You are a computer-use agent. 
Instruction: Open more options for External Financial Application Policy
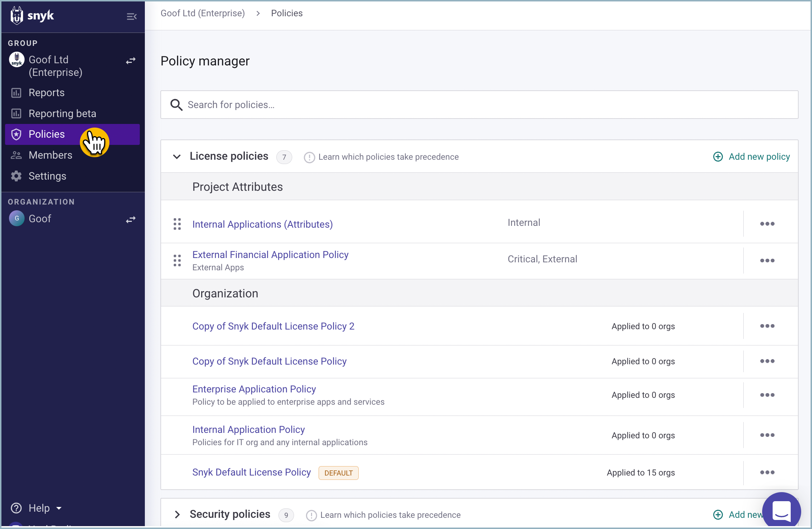click(x=767, y=261)
